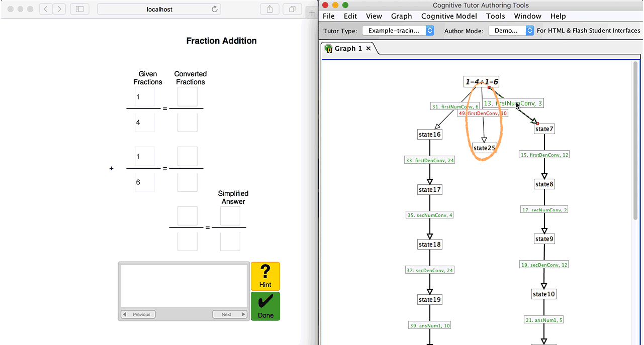Toggle the Safari sidebar button
This screenshot has height=345, width=644.
79,9
